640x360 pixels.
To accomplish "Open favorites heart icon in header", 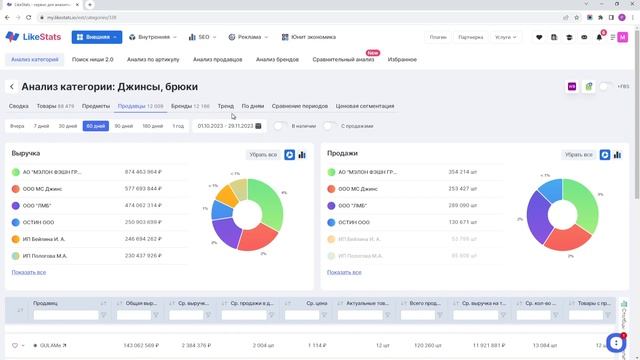I will click(539, 37).
